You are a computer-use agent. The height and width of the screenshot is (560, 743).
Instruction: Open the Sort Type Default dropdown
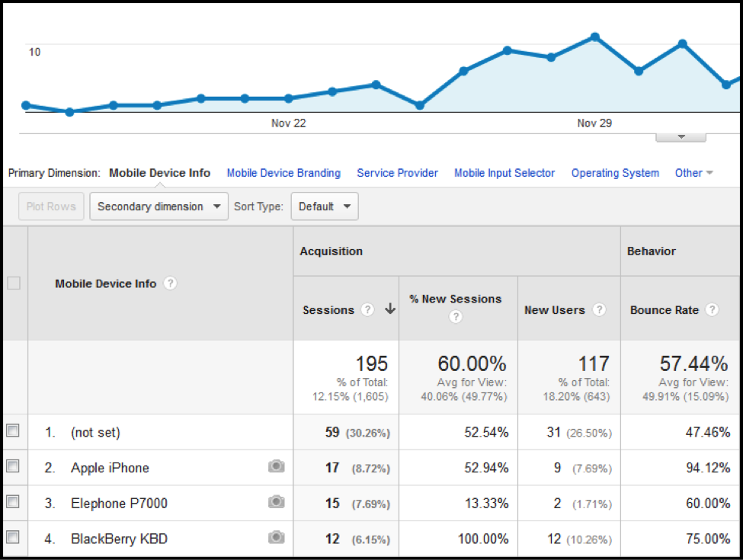click(325, 206)
